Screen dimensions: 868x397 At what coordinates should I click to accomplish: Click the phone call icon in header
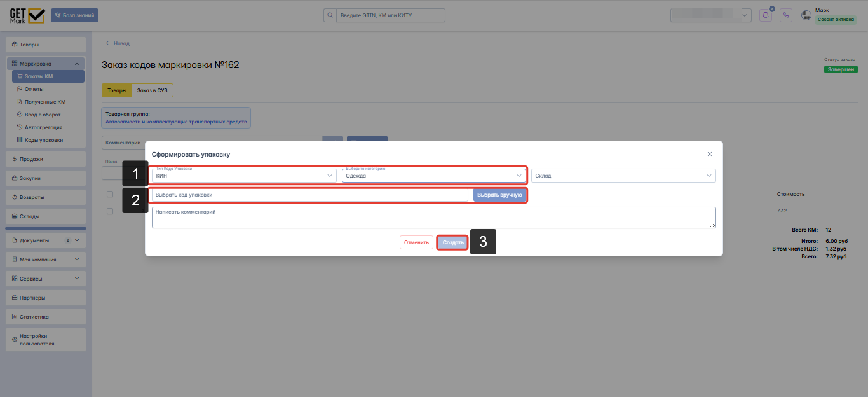click(x=786, y=15)
